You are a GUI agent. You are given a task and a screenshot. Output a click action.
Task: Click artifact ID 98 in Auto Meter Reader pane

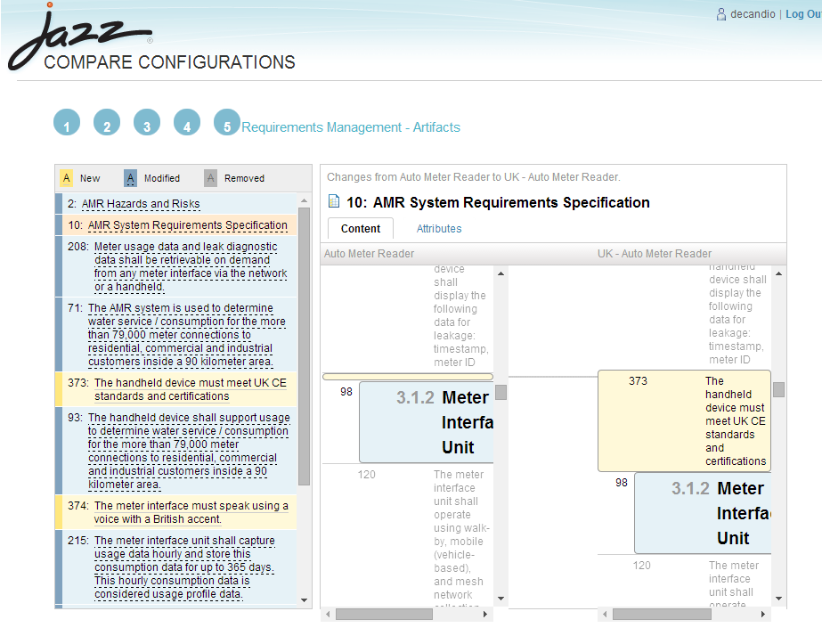(x=346, y=392)
